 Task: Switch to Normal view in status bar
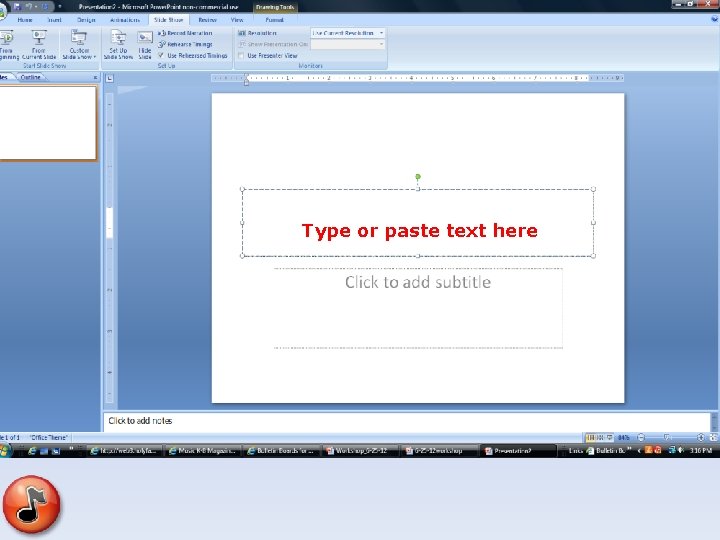[590, 438]
